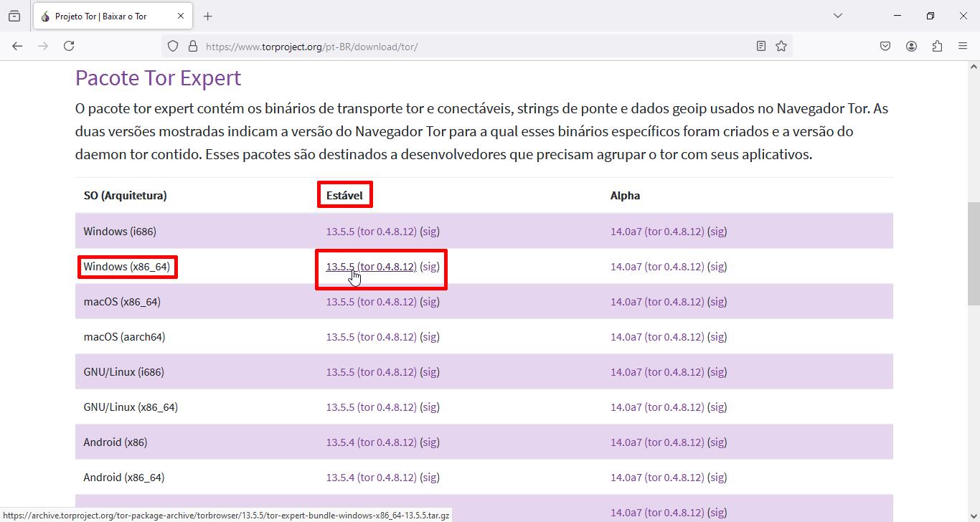The image size is (980, 522).
Task: Open the Firefox View icon
Action: [x=14, y=16]
